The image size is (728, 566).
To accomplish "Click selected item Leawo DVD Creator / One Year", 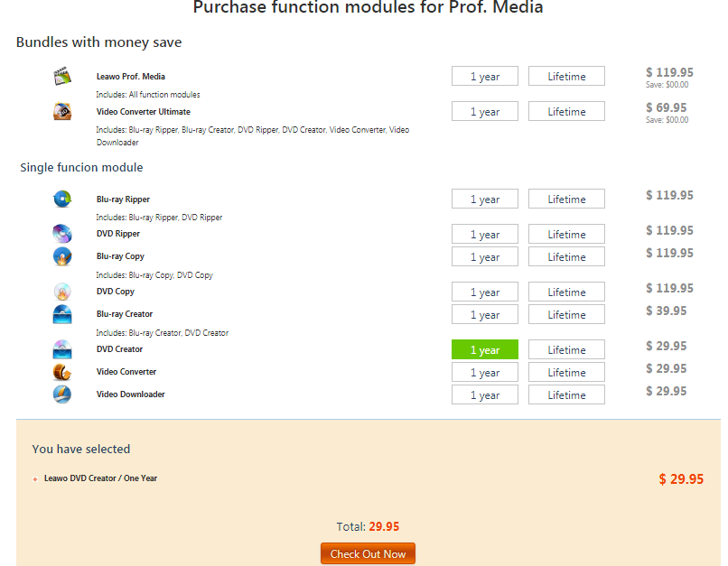I will point(100,478).
